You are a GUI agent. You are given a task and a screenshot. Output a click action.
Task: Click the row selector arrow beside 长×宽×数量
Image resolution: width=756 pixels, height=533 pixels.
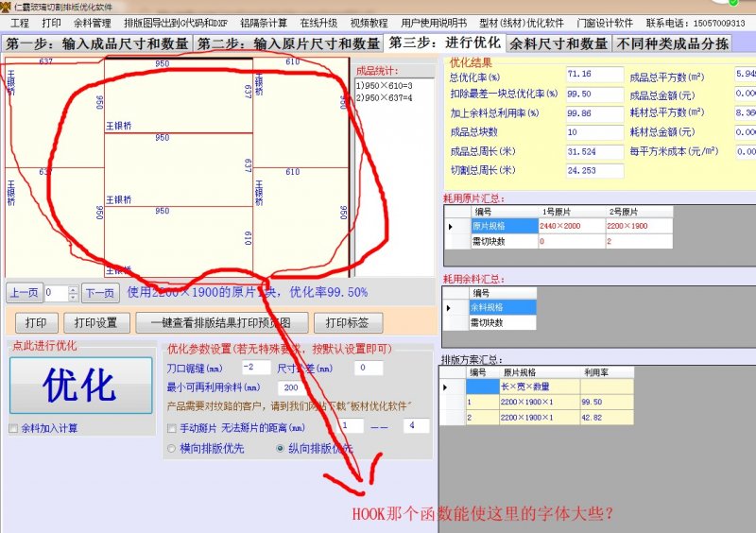click(453, 387)
